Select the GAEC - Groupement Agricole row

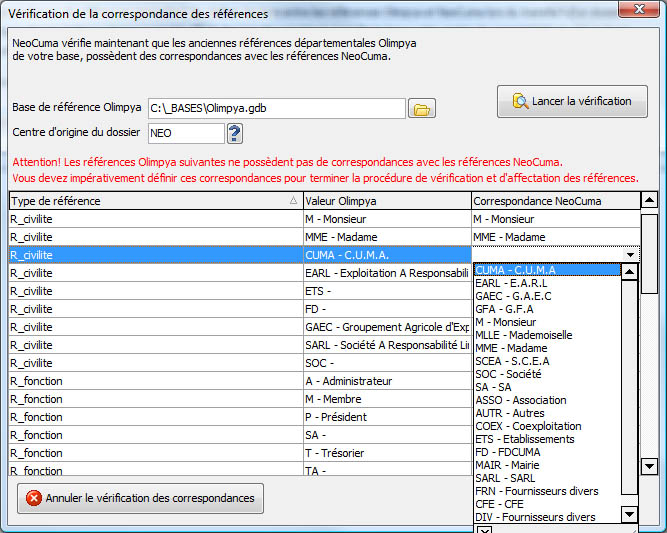tap(387, 327)
